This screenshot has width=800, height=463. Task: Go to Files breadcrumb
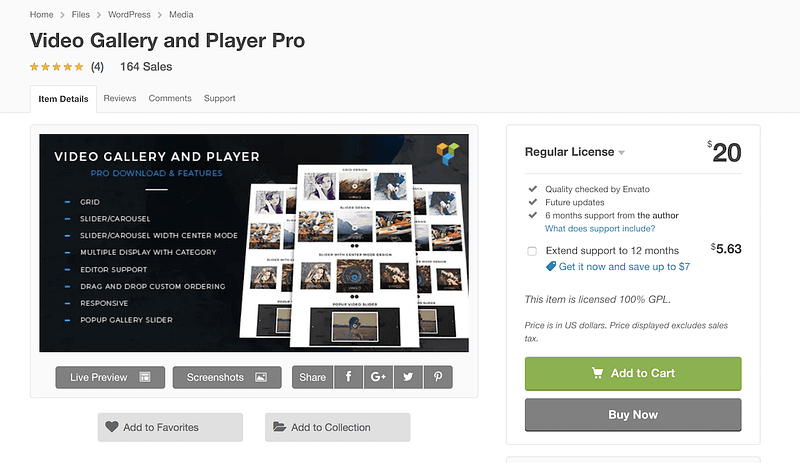coord(81,15)
